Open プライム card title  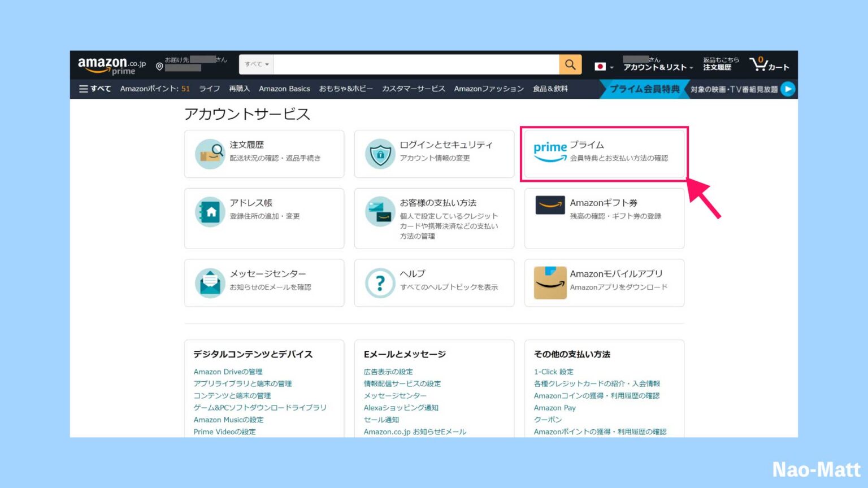pyautogui.click(x=587, y=145)
